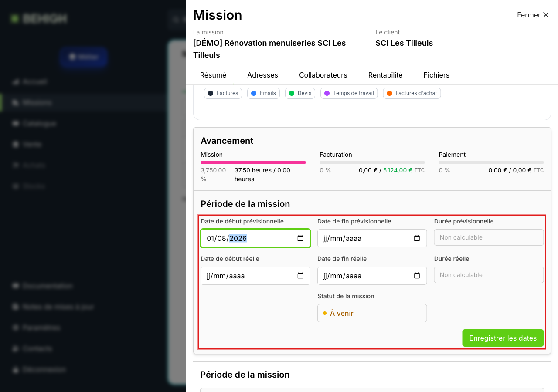The width and height of the screenshot is (558, 392).
Task: Toggle the Factures d'achat legend filter
Action: pos(412,93)
